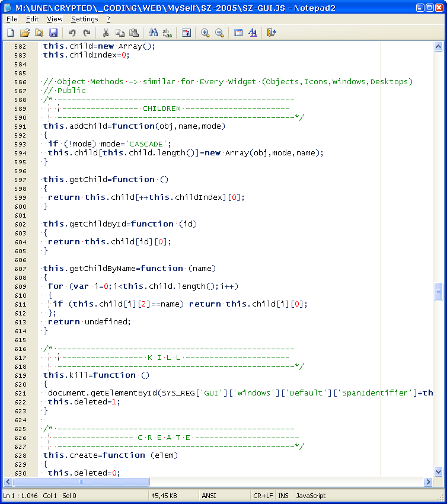Click vertical scrollbar down arrow
The height and width of the screenshot is (504, 447).
438,472
